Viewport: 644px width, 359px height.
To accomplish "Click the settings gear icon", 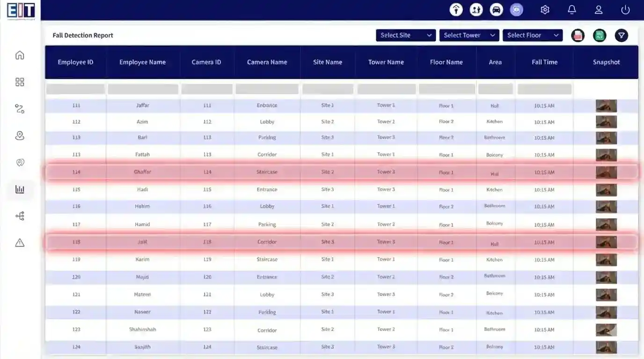I will (545, 10).
